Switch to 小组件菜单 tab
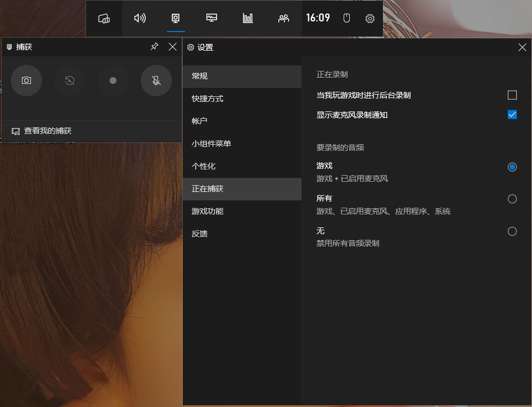The width and height of the screenshot is (532, 407). point(242,144)
